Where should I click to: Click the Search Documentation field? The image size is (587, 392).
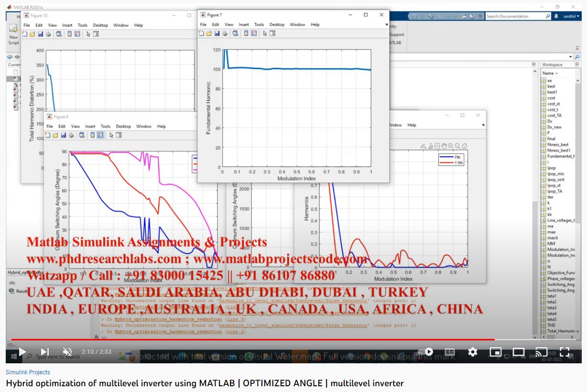[x=515, y=16]
